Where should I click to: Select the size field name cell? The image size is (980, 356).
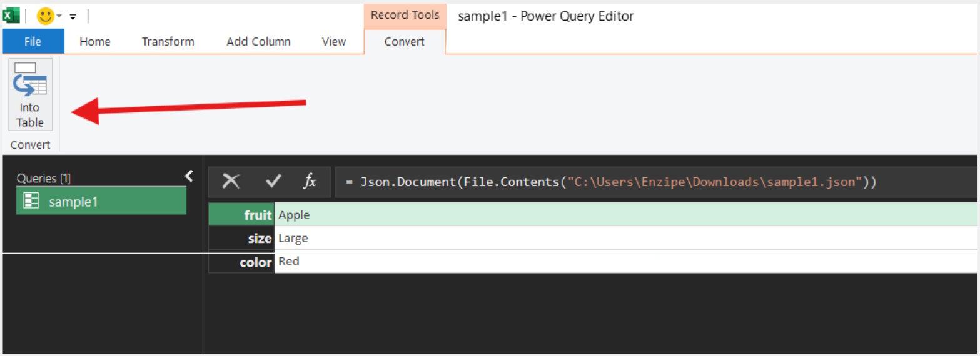[x=241, y=238]
